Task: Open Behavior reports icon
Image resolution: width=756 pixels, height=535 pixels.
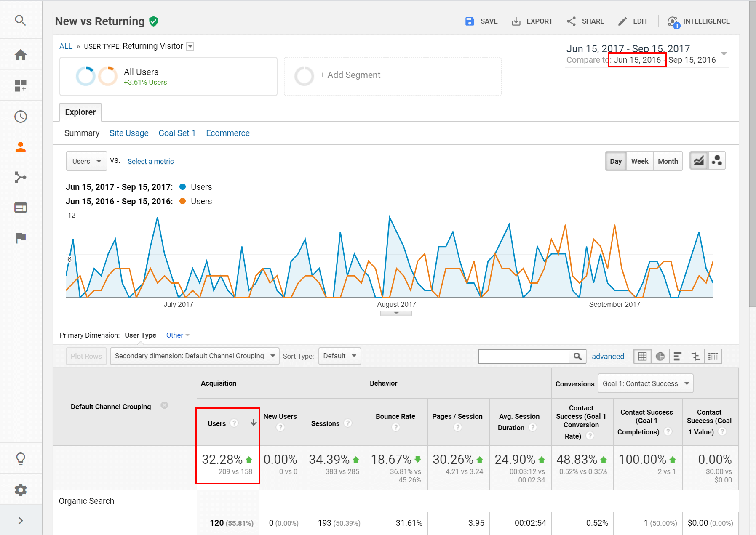Action: point(20,208)
